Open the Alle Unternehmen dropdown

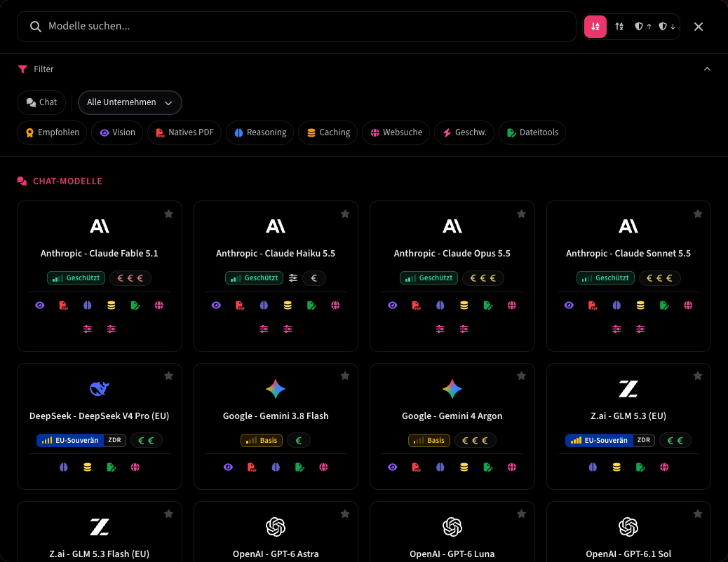tap(130, 102)
